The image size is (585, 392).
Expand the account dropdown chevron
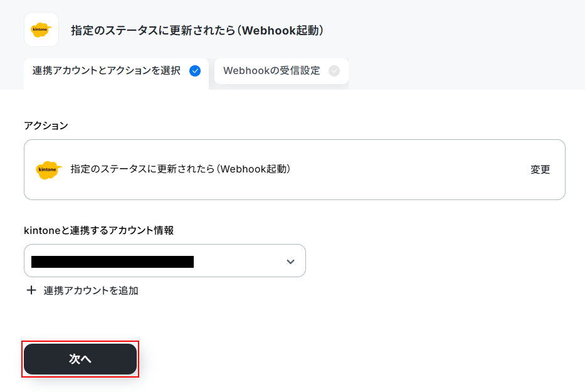[290, 262]
